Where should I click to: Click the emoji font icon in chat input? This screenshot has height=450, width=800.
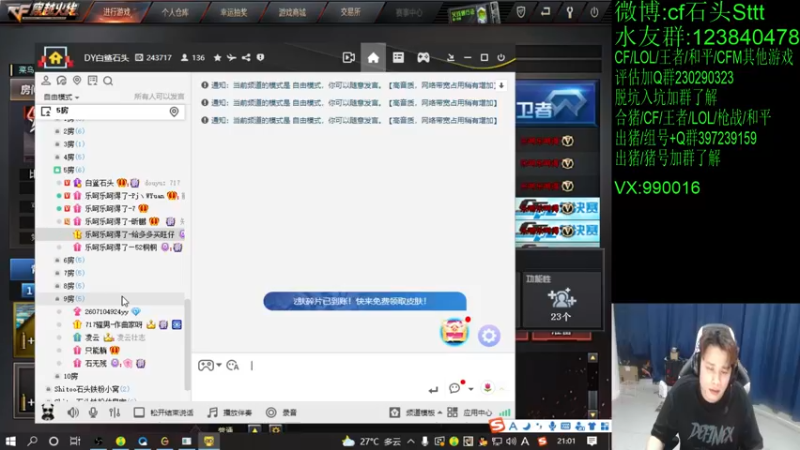(x=233, y=365)
